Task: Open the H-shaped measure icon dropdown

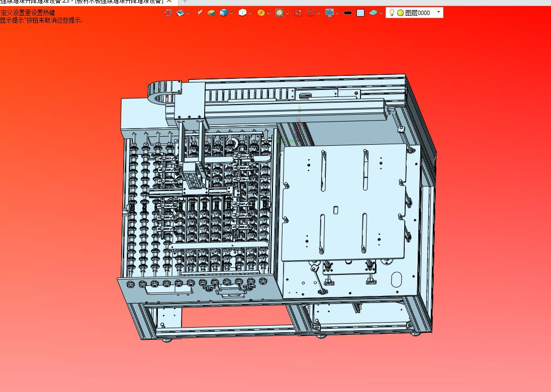Action: coord(318,13)
